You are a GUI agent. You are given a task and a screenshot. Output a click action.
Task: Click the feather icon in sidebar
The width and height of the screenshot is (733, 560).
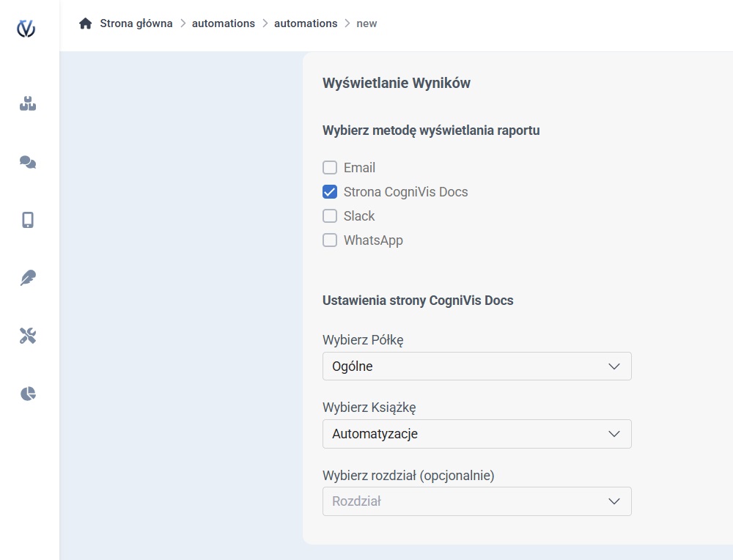(x=28, y=278)
